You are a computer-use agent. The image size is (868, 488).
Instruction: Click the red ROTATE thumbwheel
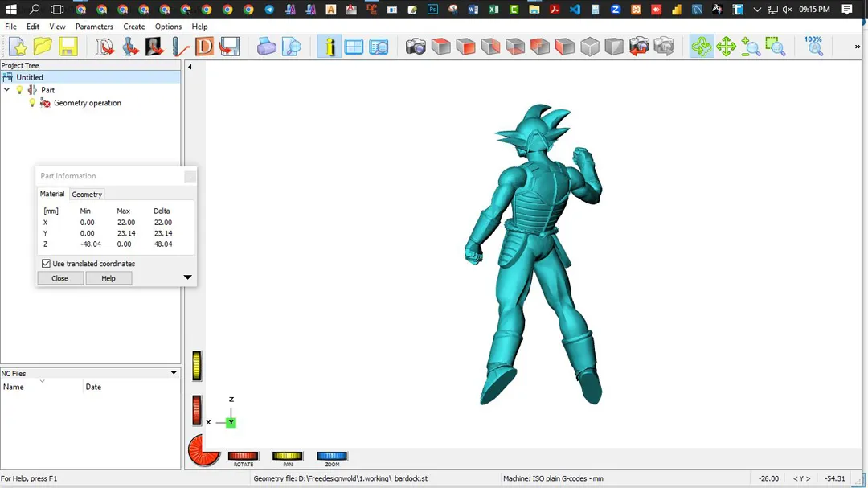pos(243,456)
